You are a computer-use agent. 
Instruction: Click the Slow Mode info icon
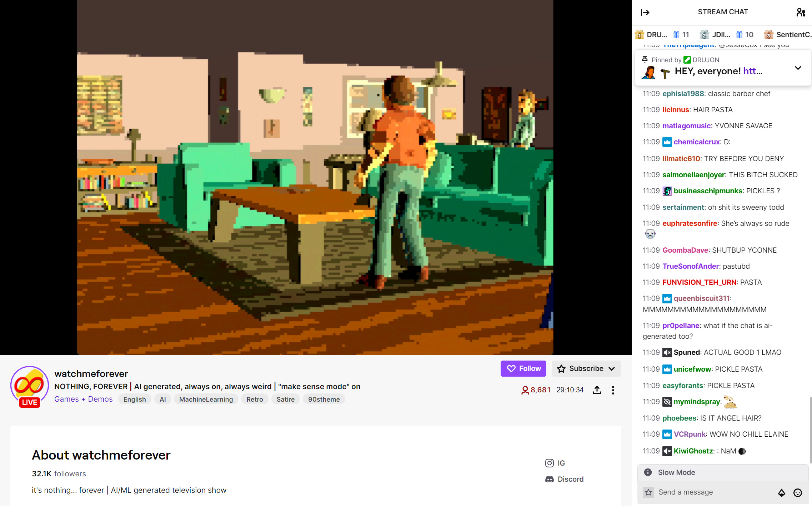648,472
